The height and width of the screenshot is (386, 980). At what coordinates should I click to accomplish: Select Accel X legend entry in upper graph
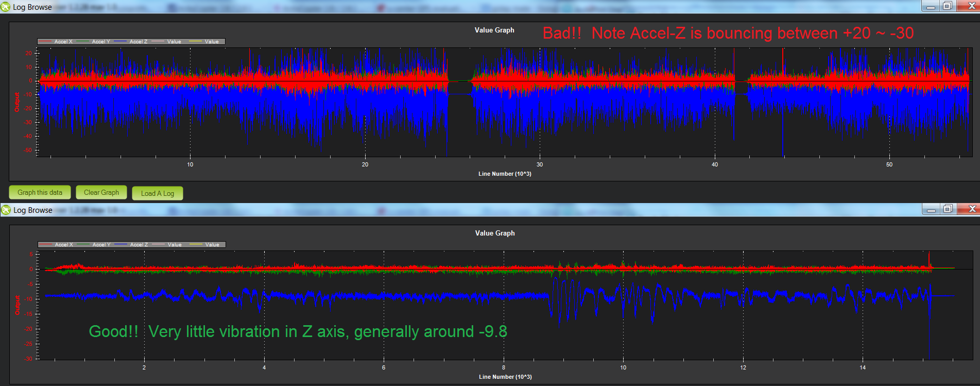click(x=63, y=42)
